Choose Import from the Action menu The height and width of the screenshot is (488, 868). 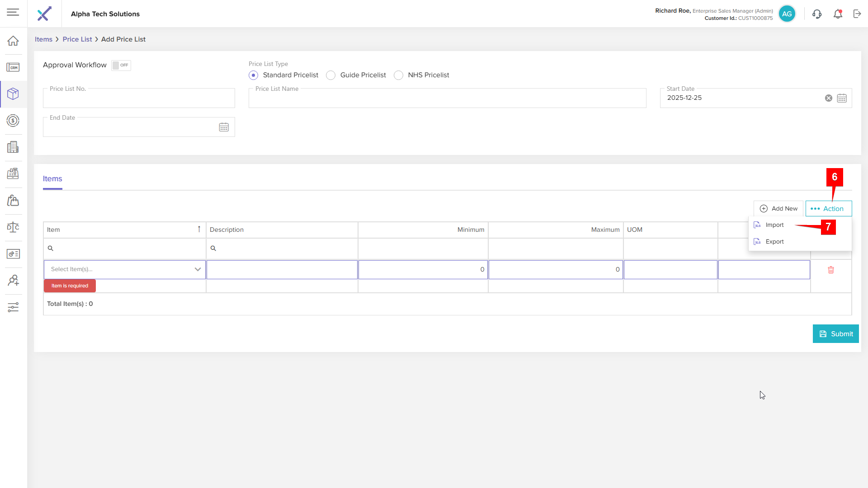(774, 225)
